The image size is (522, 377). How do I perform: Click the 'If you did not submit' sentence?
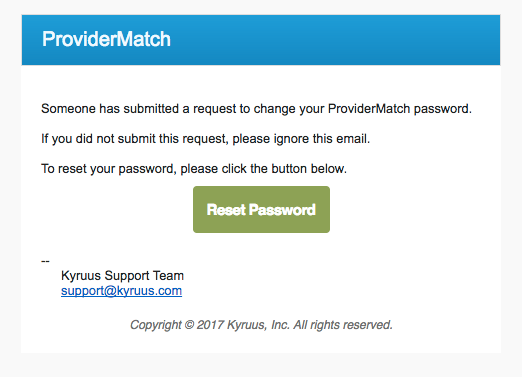[206, 139]
